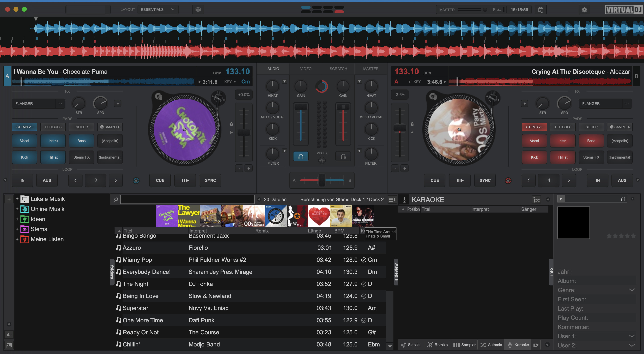Select the VIDEO tab in the mixer
Viewport: 644px width, 354px height.
pos(306,68)
